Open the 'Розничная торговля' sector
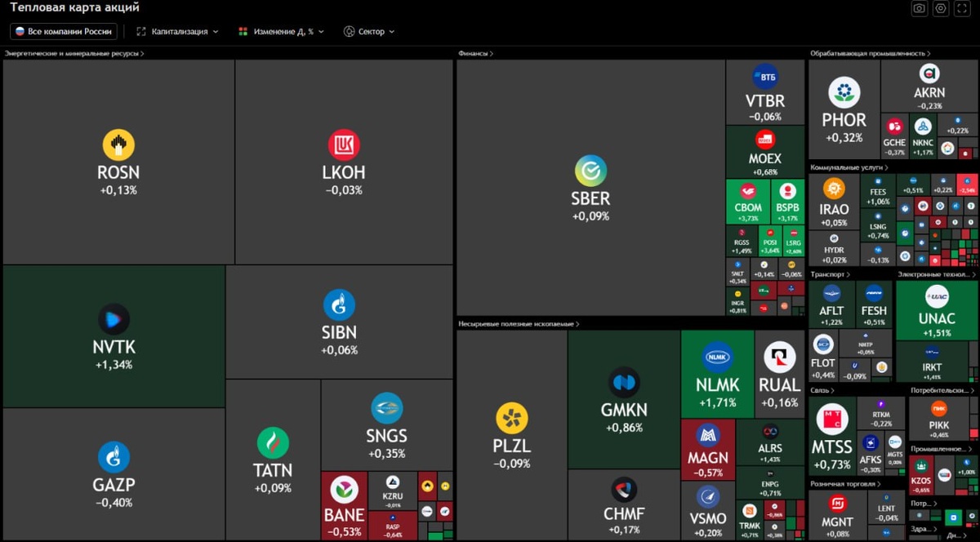 click(847, 484)
